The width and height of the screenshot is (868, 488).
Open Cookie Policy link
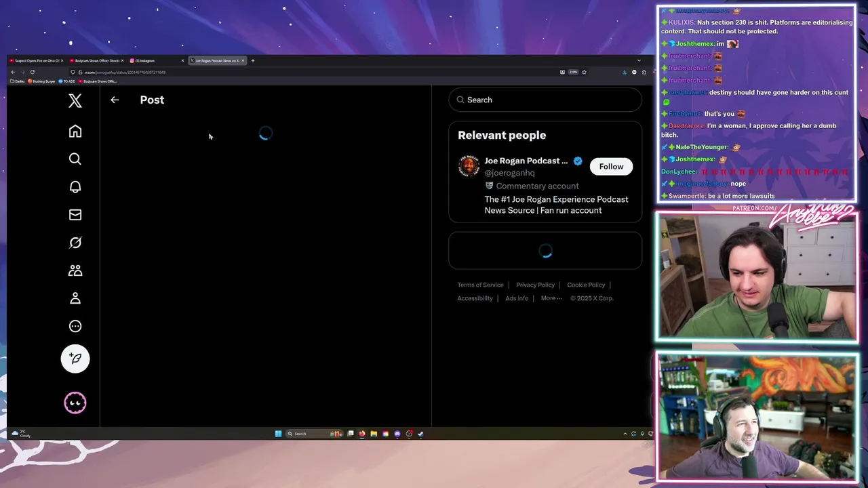[x=586, y=285]
